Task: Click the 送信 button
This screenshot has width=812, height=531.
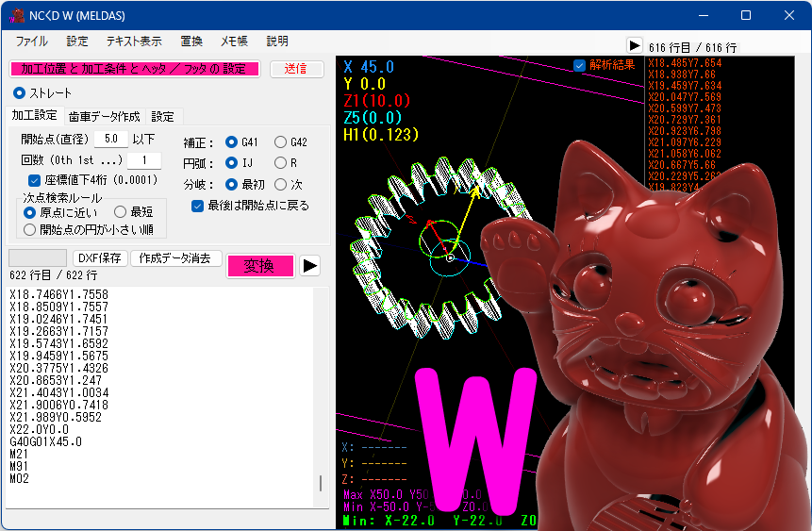Action: point(297,69)
